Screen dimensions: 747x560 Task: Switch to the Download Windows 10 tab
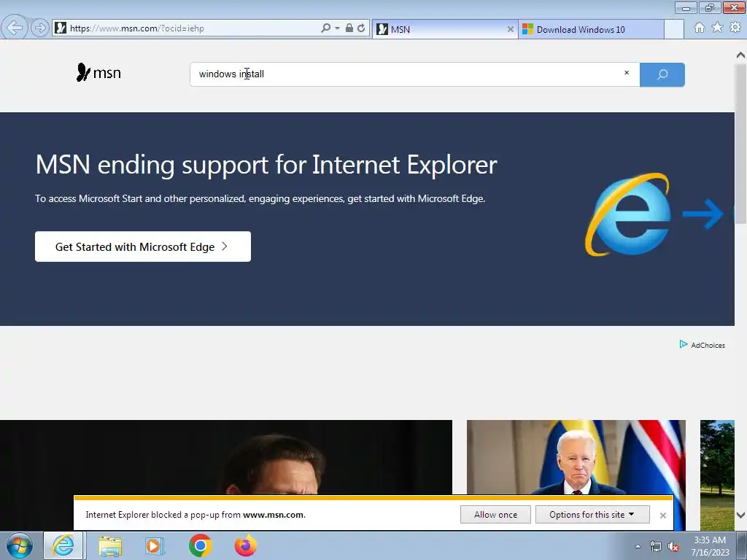coord(591,29)
